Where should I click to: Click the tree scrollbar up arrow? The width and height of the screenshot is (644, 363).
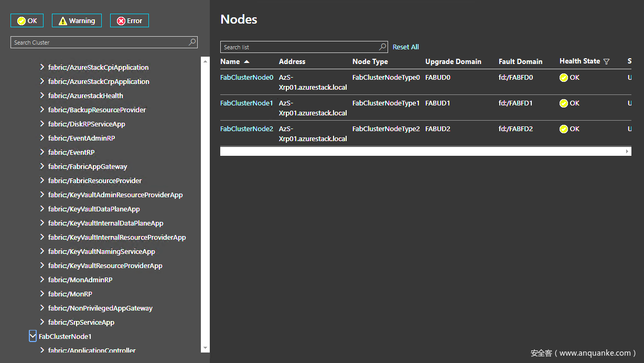tap(205, 60)
